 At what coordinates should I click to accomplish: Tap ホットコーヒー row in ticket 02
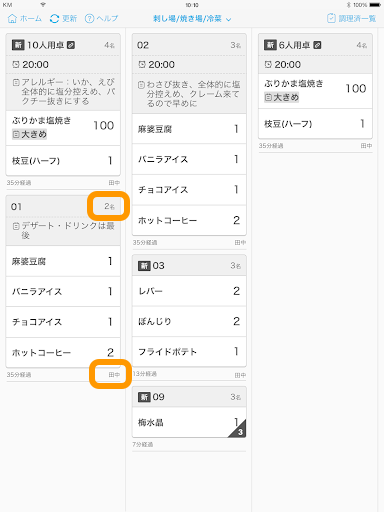189,220
